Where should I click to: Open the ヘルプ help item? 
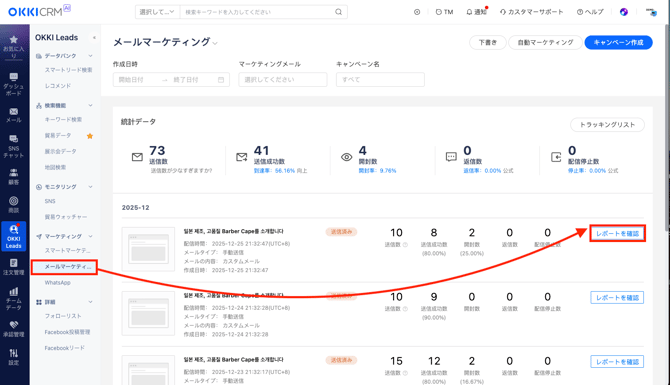(590, 12)
